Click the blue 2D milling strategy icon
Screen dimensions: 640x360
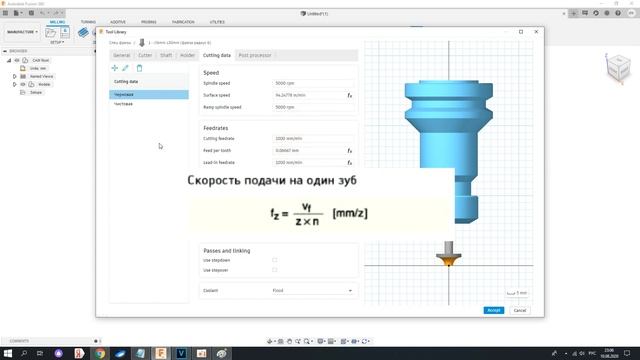click(83, 33)
